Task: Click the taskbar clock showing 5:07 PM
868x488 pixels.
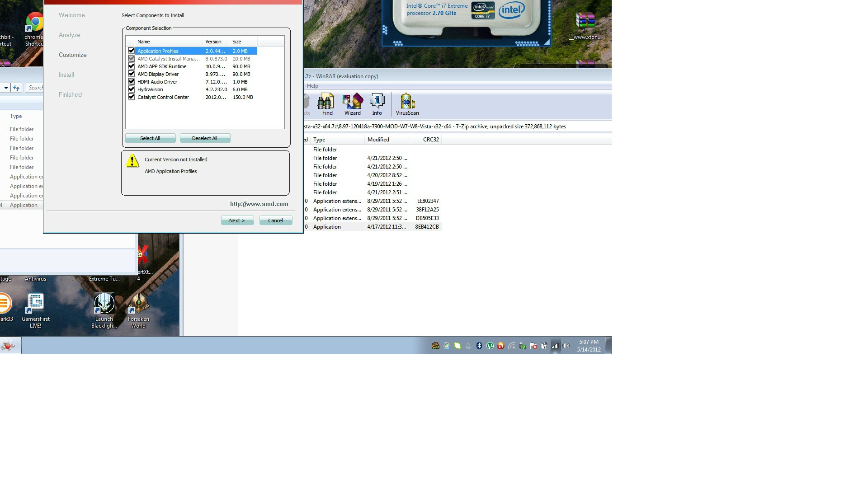Action: [x=589, y=346]
